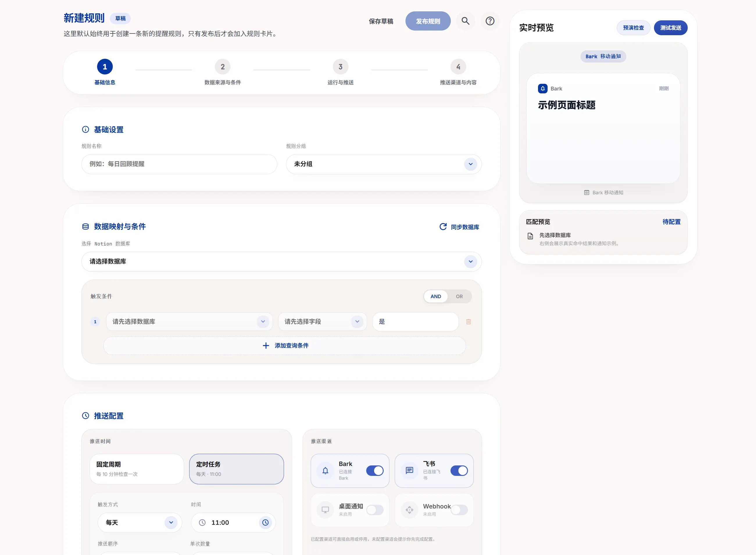
Task: Open the 请先选择数据库 condition dropdown
Action: [x=190, y=322]
